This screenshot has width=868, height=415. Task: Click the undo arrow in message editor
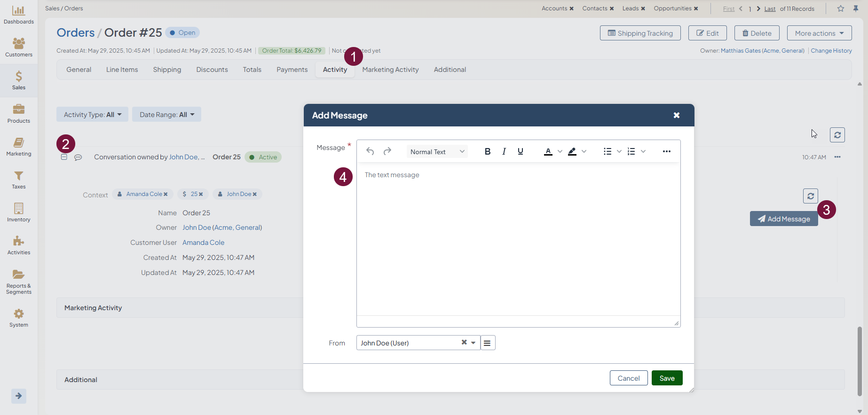pos(370,151)
